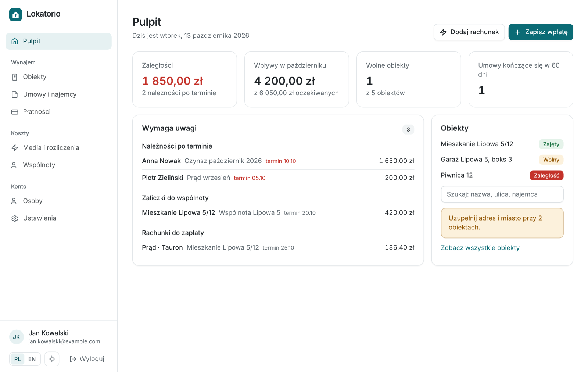588x372 pixels.
Task: Click the lightning icon in Dodaj rachunek
Action: click(x=443, y=32)
